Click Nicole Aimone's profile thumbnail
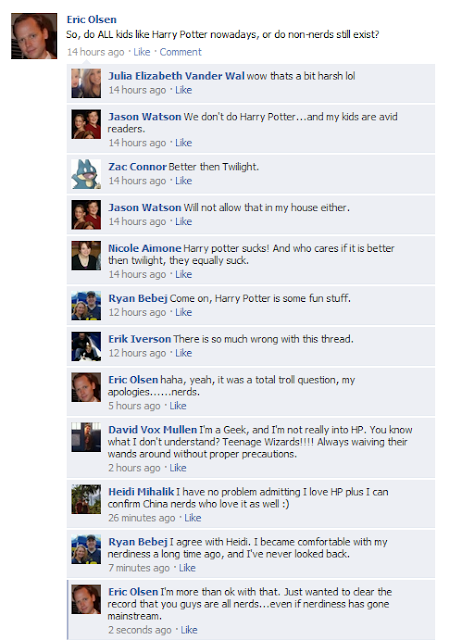The width and height of the screenshot is (462, 640). pyautogui.click(x=86, y=256)
